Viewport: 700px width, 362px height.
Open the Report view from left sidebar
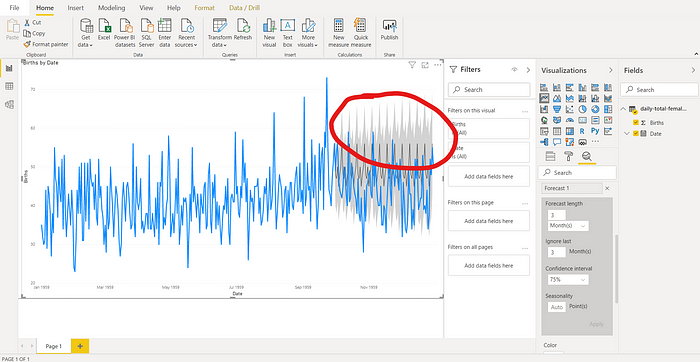(9, 68)
